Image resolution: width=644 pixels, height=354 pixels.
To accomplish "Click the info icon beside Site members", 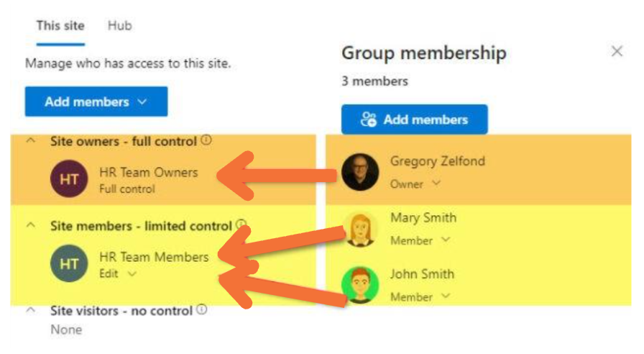I will pyautogui.click(x=241, y=225).
